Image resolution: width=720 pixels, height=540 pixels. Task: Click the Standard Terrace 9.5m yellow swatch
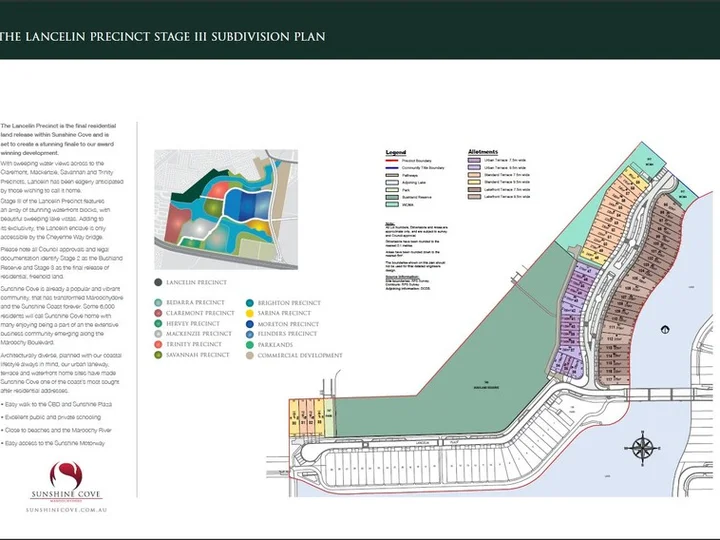click(474, 182)
